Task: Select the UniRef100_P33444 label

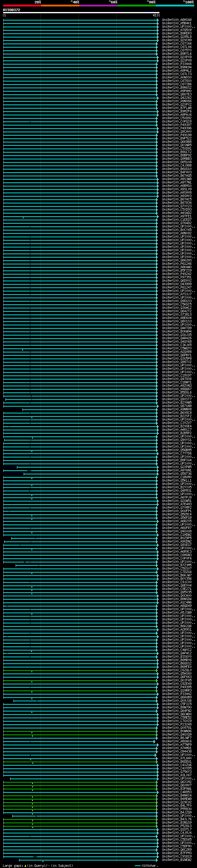Action: click(177, 64)
